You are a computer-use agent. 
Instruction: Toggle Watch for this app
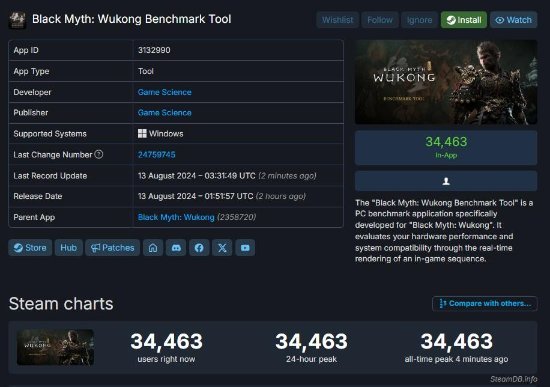[514, 20]
